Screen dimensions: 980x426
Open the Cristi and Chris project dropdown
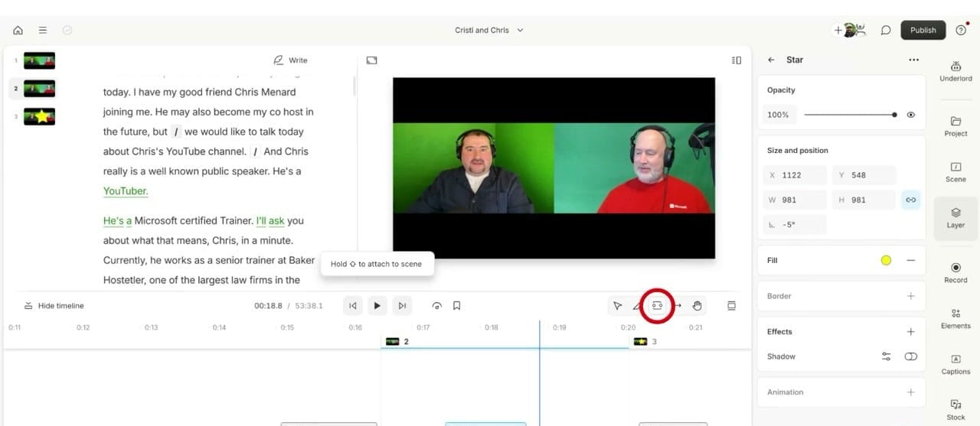(x=488, y=31)
